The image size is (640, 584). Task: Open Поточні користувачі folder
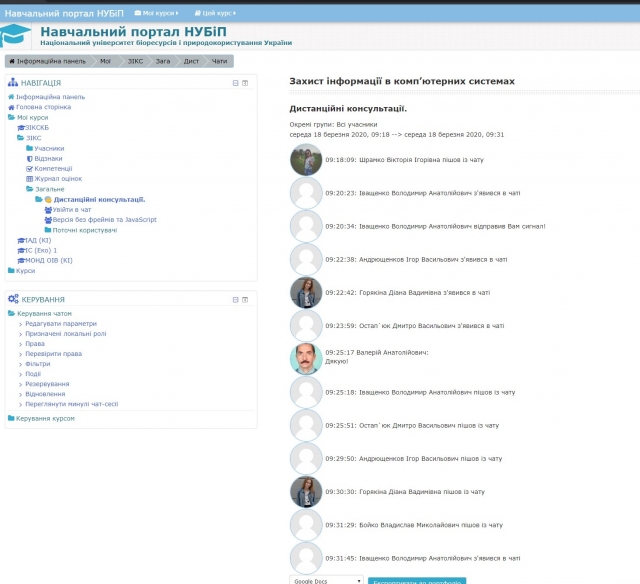84,230
